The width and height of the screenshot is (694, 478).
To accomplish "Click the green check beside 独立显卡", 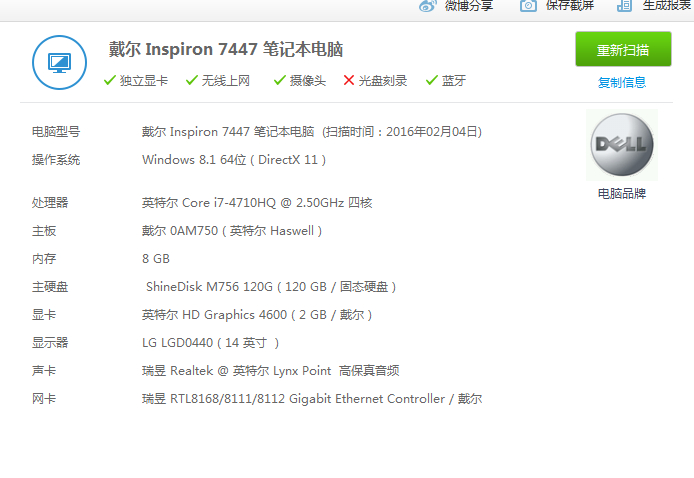I will [x=109, y=81].
